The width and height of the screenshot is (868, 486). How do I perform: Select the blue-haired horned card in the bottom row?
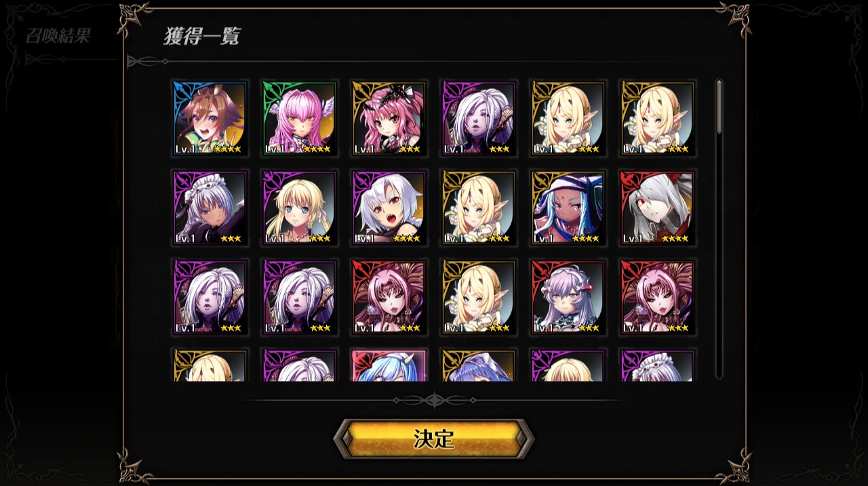[389, 365]
